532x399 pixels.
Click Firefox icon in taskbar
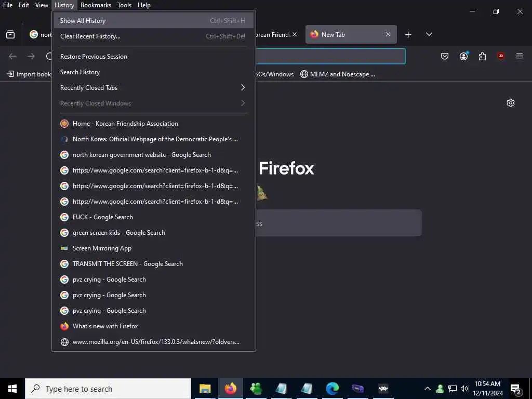[x=230, y=389]
